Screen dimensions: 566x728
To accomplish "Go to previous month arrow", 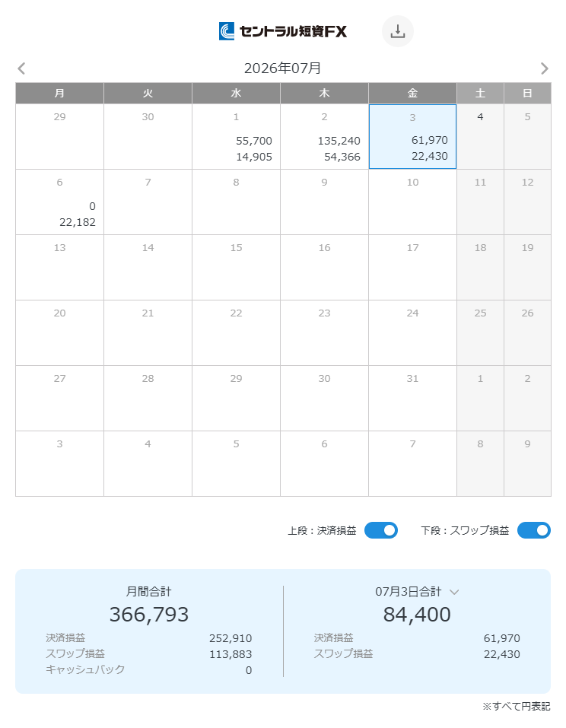I will point(21,68).
